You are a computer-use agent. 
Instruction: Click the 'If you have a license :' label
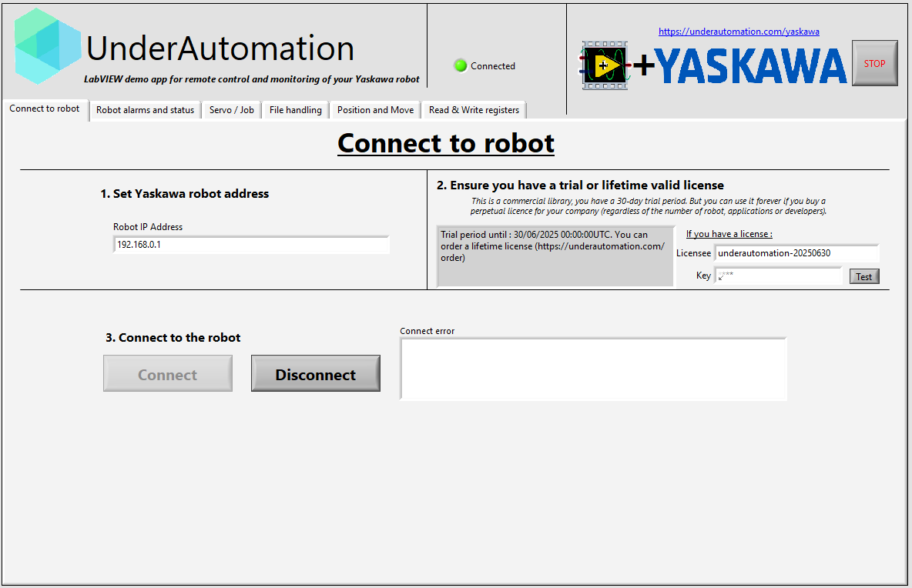click(x=729, y=233)
